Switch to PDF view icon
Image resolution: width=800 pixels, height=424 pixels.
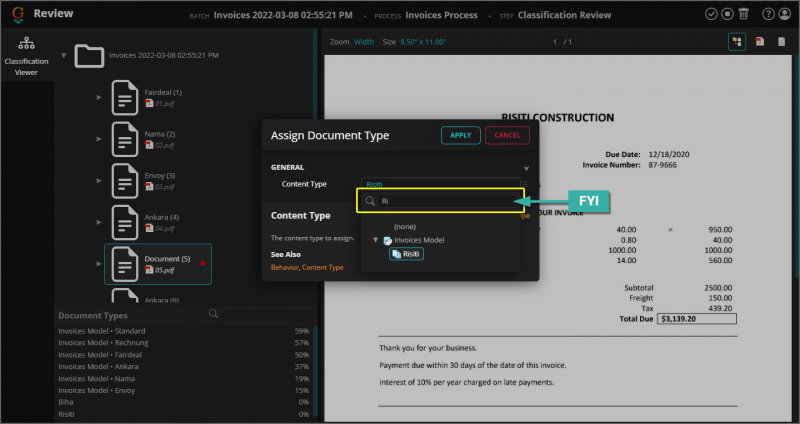tap(760, 42)
